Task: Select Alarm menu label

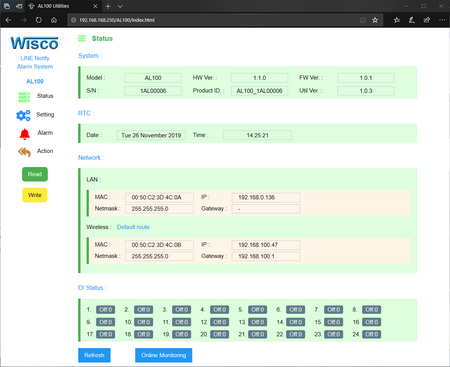Action: [x=45, y=133]
